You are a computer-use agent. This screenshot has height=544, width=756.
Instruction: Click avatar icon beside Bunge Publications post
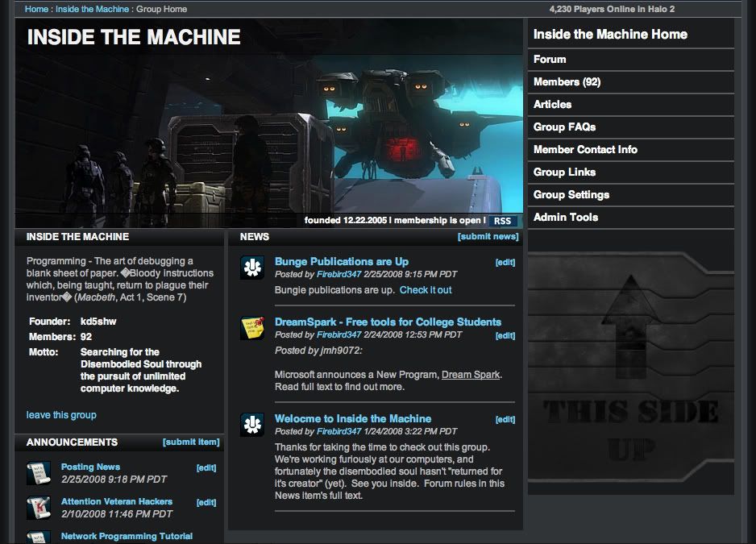[252, 268]
